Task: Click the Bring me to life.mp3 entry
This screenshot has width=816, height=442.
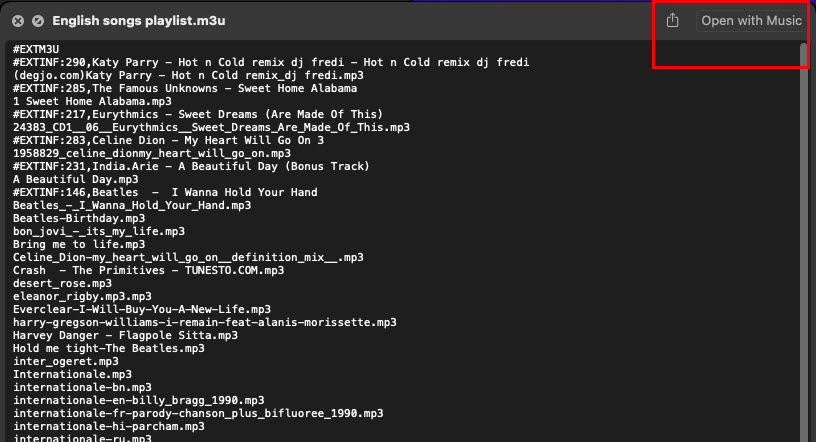Action: point(79,245)
